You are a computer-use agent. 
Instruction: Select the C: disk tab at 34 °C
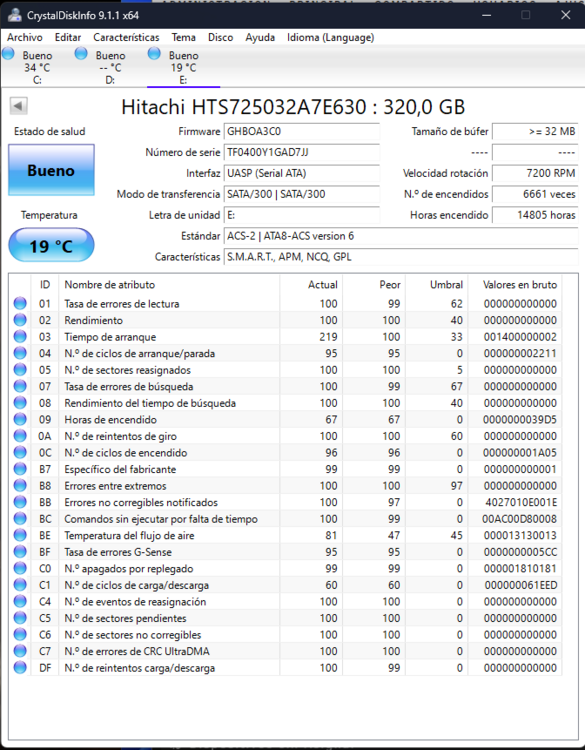[x=37, y=67]
